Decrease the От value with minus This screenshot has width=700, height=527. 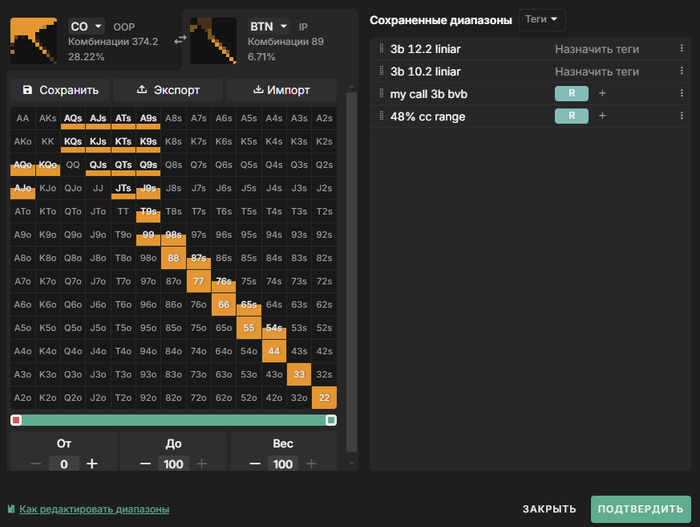36,464
